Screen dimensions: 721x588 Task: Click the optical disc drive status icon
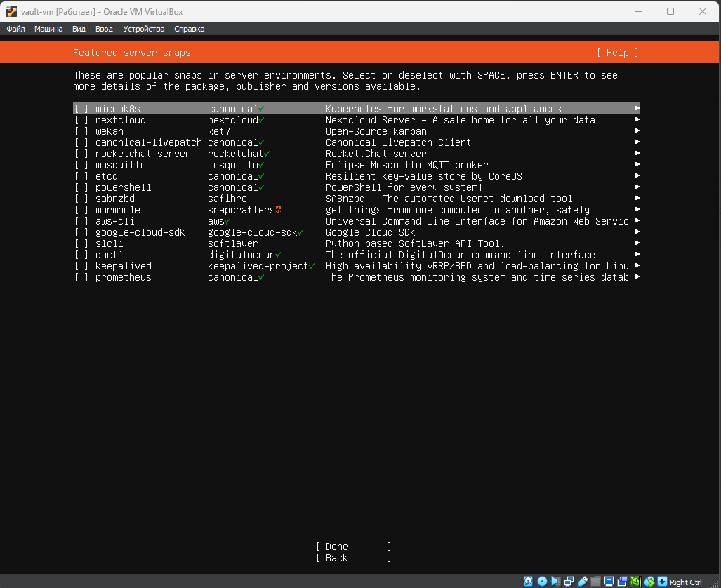542,582
